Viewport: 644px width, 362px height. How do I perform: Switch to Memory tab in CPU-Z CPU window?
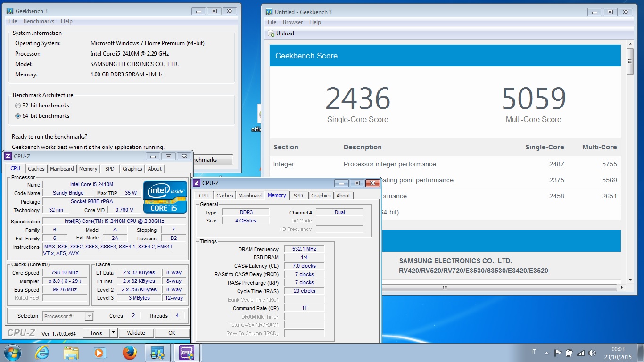(x=88, y=169)
